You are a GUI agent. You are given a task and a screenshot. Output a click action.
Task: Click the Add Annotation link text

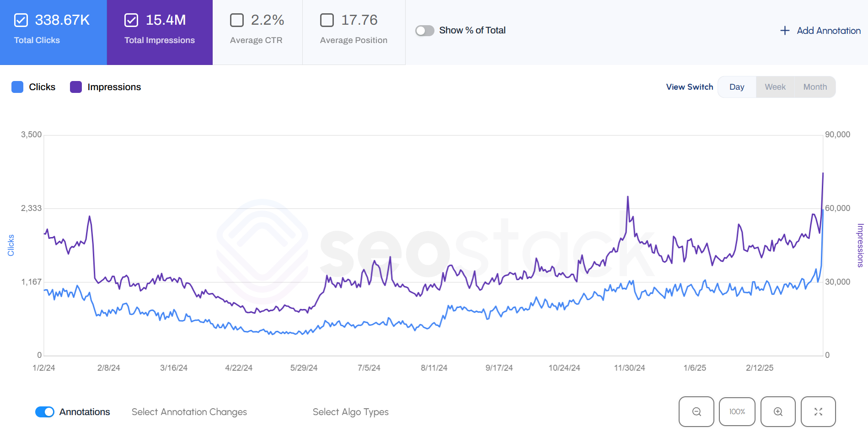tap(829, 31)
